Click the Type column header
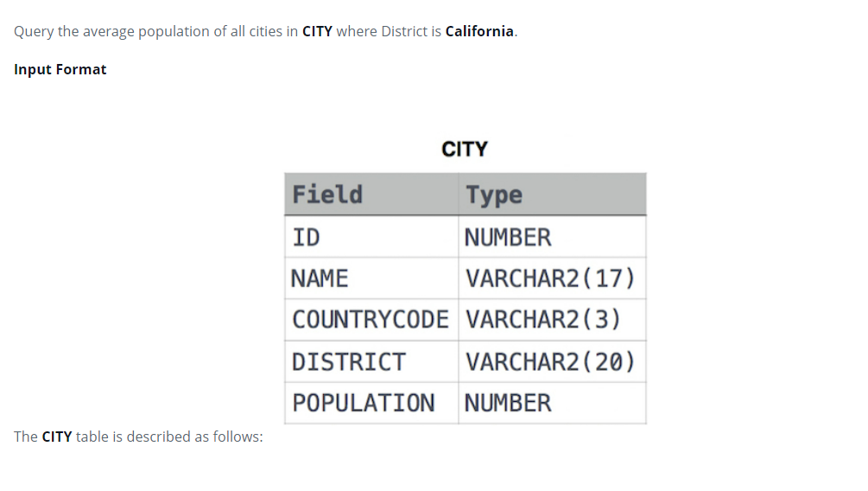The height and width of the screenshot is (491, 868). point(552,194)
